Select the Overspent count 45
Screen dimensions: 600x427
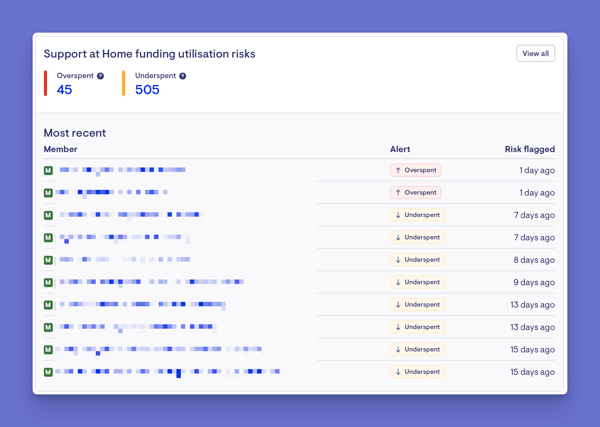[64, 90]
